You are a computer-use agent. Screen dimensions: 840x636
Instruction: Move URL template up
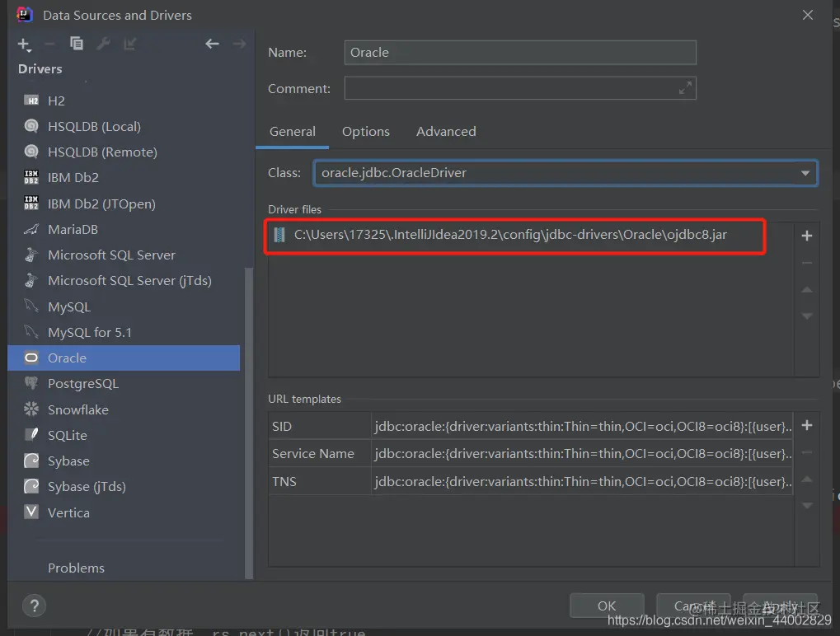[x=807, y=479]
